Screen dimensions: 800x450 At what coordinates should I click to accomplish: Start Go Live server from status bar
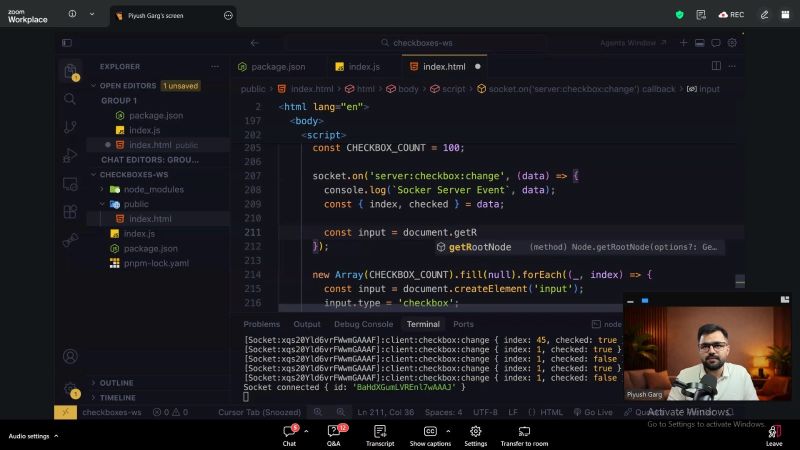pos(593,412)
